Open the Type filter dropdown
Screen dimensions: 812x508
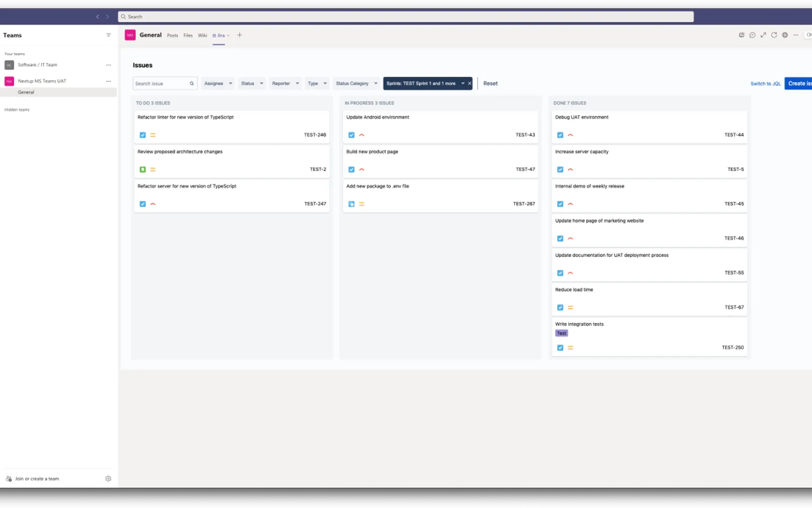[317, 83]
